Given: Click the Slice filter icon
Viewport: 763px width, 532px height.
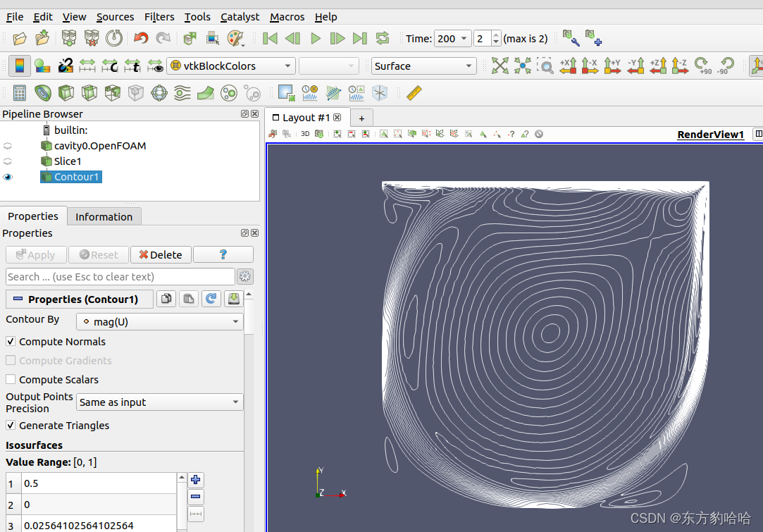Looking at the screenshot, I should coord(89,93).
